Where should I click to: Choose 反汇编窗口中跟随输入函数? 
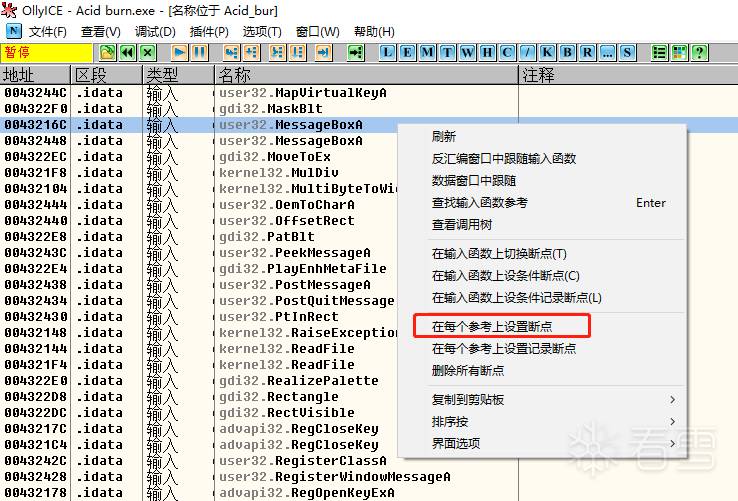542,159
